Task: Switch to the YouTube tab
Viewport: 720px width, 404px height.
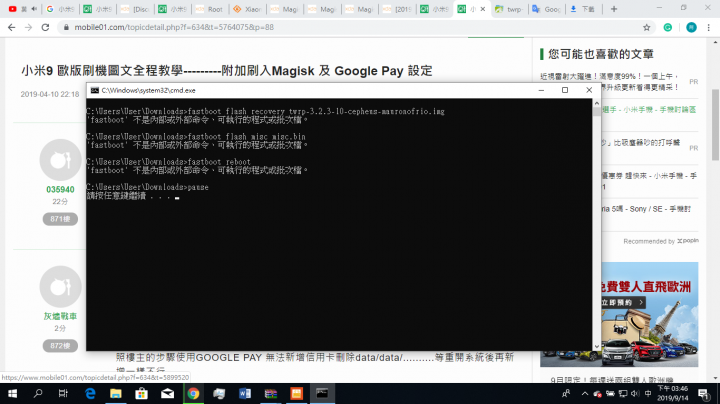Action: click(22, 9)
